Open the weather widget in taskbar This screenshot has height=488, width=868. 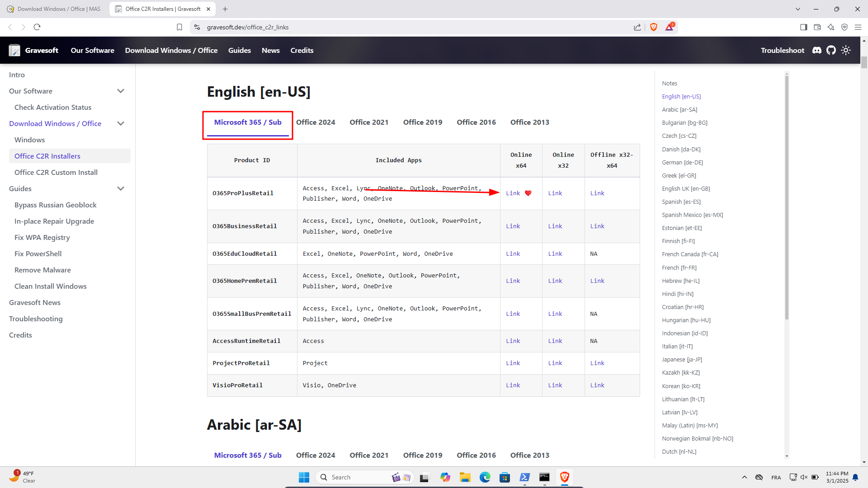(23, 477)
